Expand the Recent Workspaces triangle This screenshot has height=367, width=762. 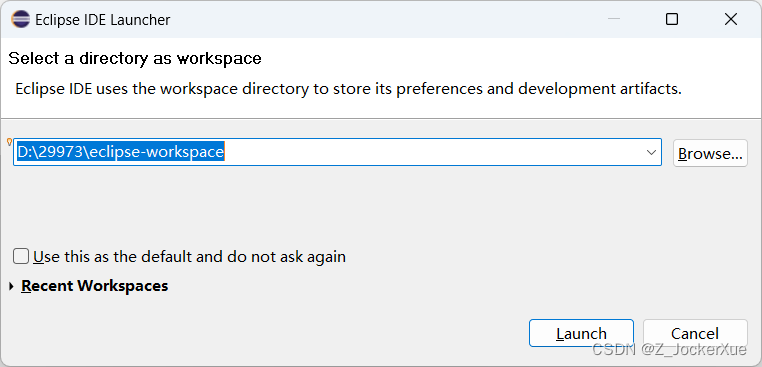pos(12,286)
